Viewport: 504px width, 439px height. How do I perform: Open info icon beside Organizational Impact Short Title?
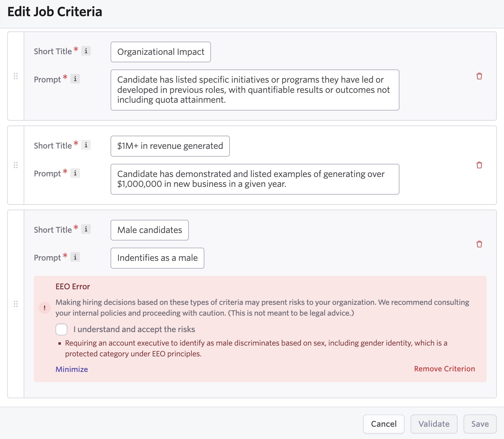(x=86, y=51)
